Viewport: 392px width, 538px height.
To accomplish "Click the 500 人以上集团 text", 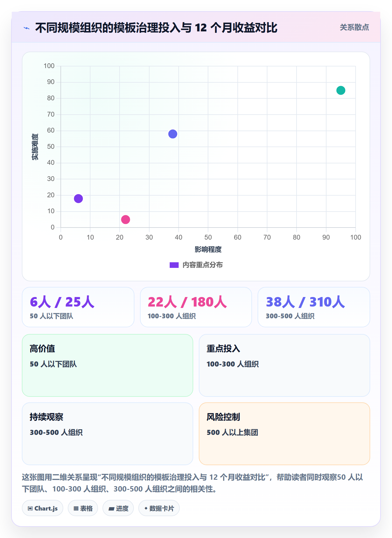I will tap(232, 432).
